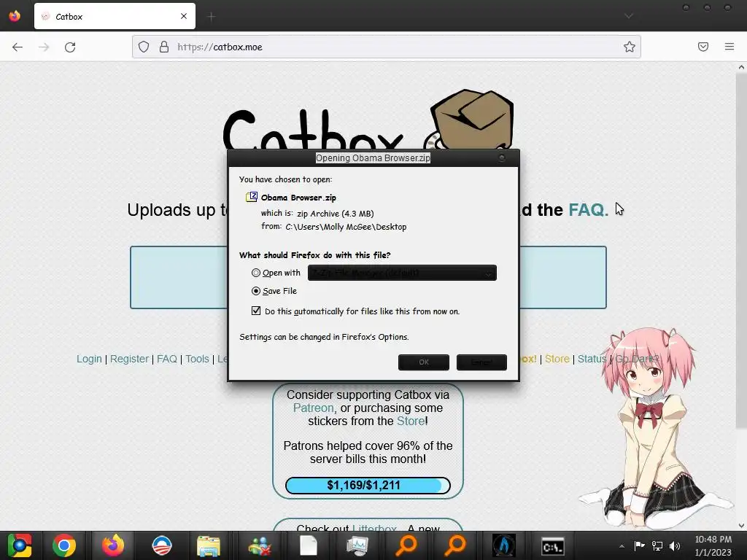Click the URL address bar catbox.moe
This screenshot has width=747, height=560.
386,47
